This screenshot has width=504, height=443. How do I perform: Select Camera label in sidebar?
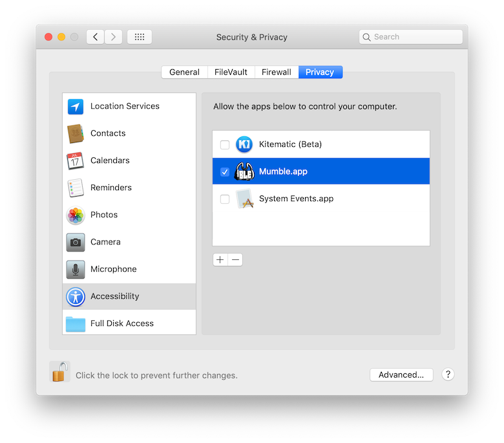pyautogui.click(x=105, y=242)
